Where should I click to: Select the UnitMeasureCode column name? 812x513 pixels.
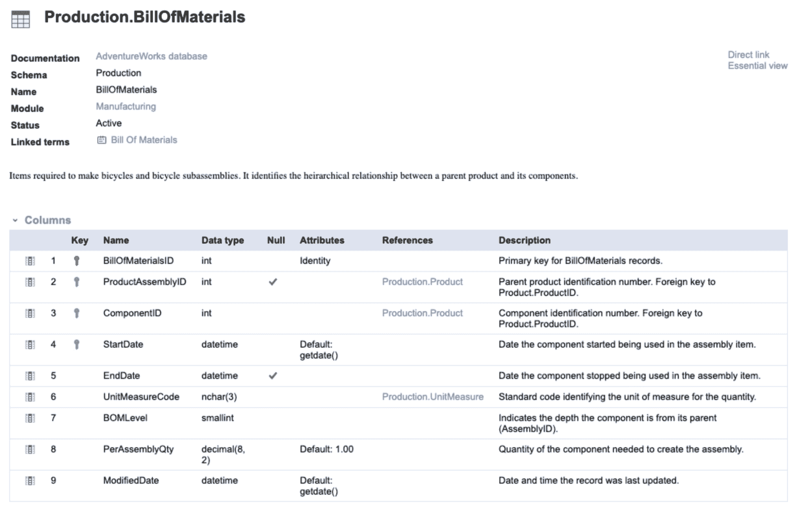point(141,397)
